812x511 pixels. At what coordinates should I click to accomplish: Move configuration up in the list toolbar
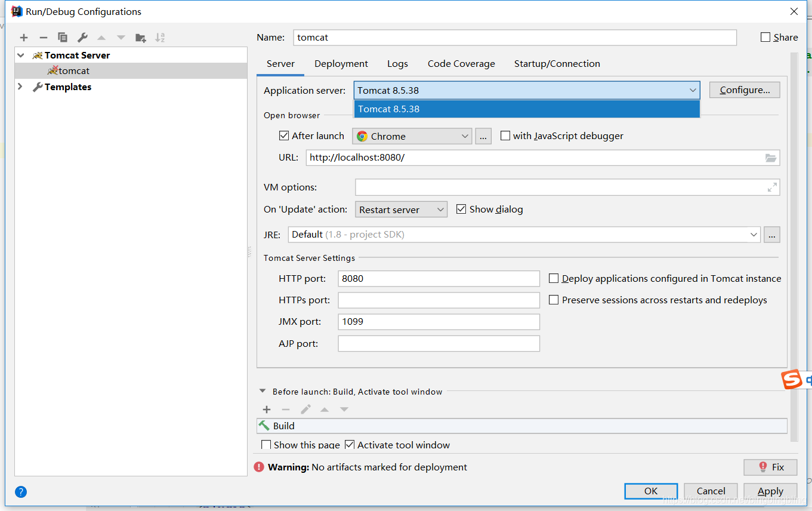(101, 38)
